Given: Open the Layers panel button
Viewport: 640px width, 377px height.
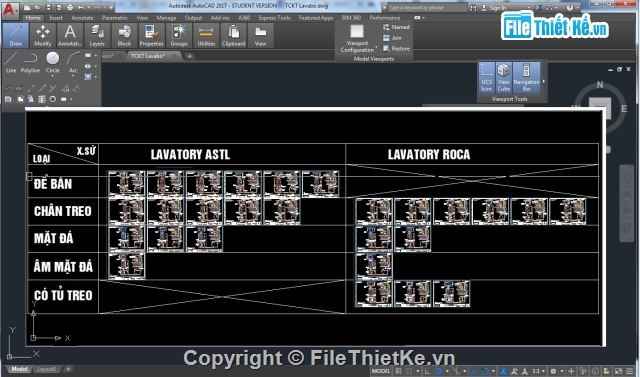Looking at the screenshot, I should coord(97,35).
